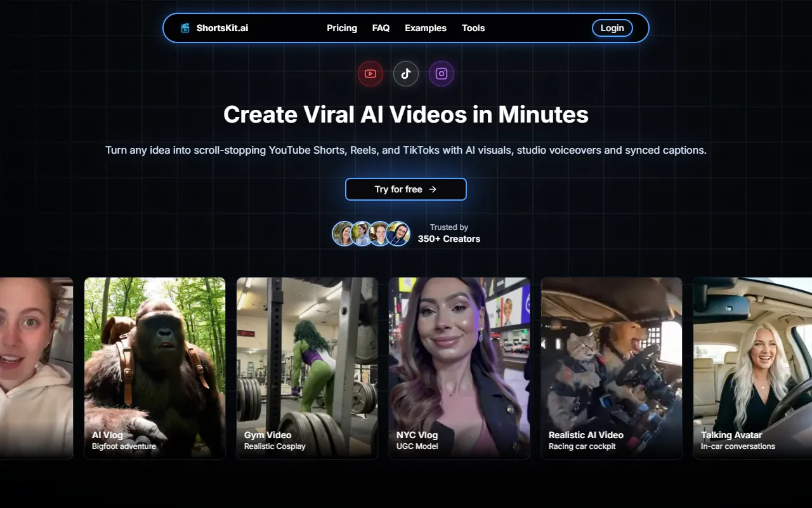The width and height of the screenshot is (812, 508).
Task: Open the NYC Vlog UGC Model card
Action: [459, 368]
